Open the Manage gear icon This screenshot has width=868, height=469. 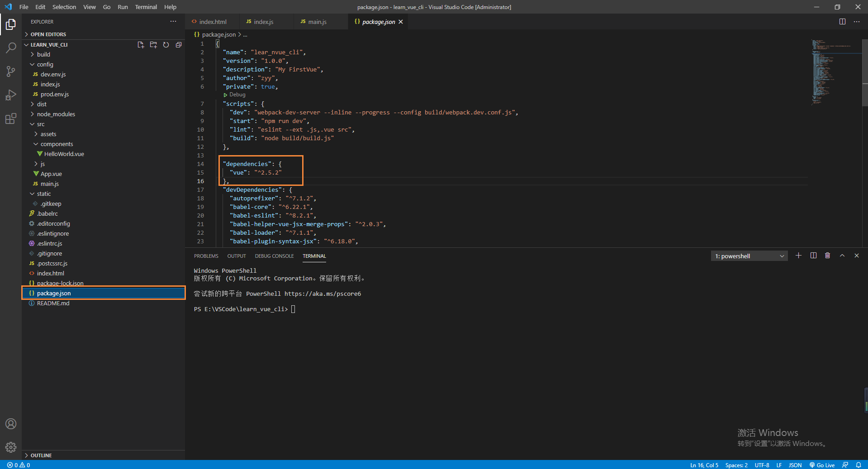11,447
